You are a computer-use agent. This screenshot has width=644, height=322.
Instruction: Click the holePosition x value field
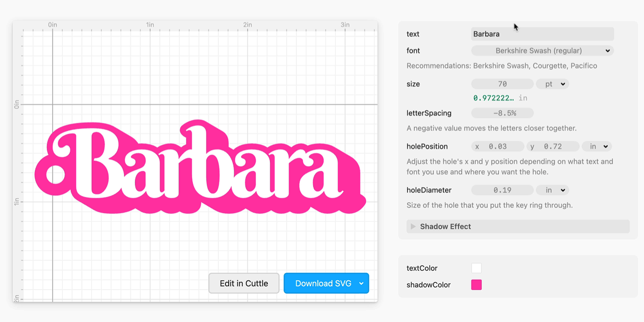498,146
